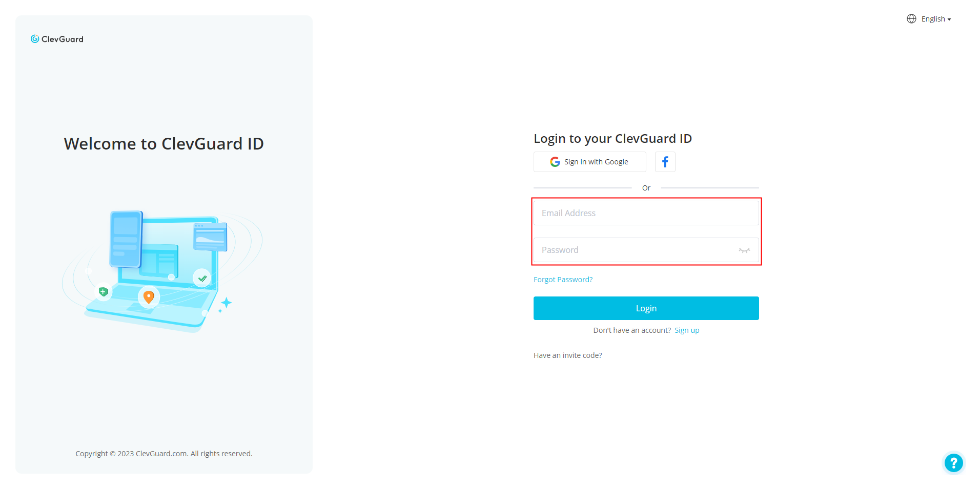Sign in with the Facebook icon
The width and height of the screenshot is (980, 489).
[x=665, y=162]
